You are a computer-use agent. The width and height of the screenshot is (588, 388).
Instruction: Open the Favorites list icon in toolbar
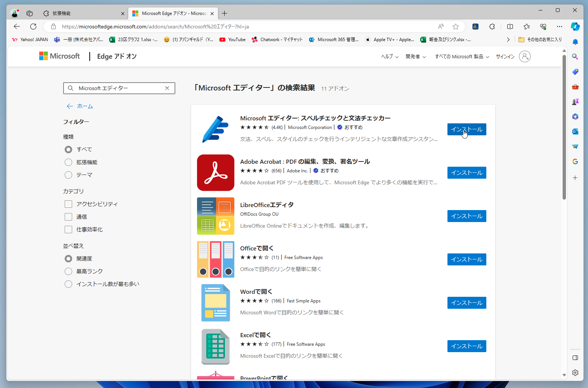pos(527,27)
